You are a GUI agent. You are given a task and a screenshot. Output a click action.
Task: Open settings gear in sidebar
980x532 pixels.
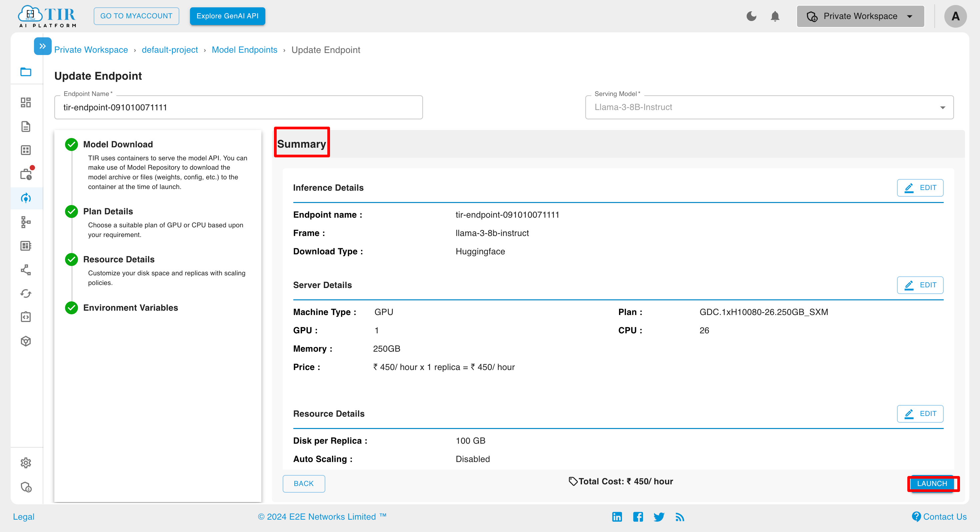26,463
